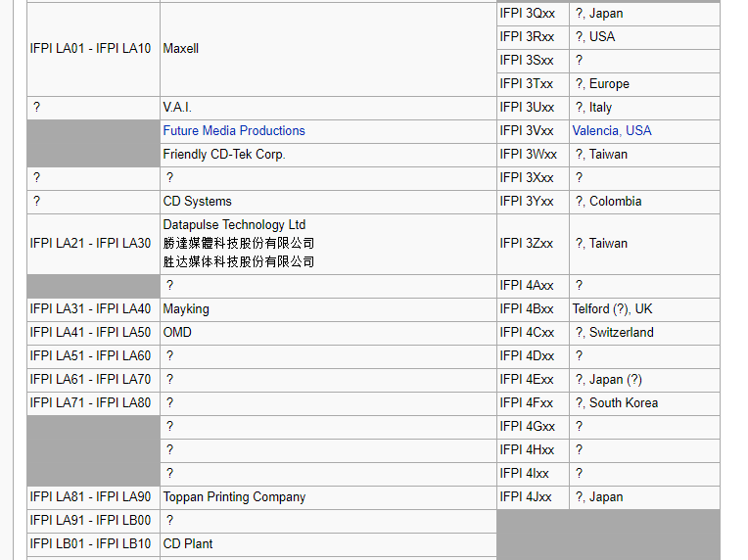Image resolution: width=748 pixels, height=560 pixels.
Task: Click the CD Systems cell
Action: [x=198, y=202]
